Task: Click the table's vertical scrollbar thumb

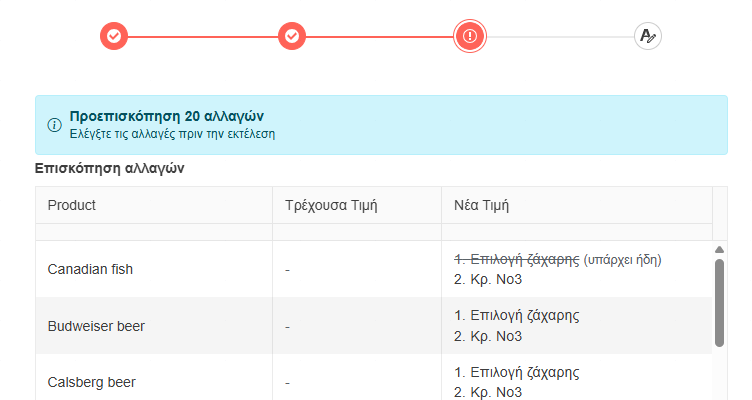Action: point(719,302)
